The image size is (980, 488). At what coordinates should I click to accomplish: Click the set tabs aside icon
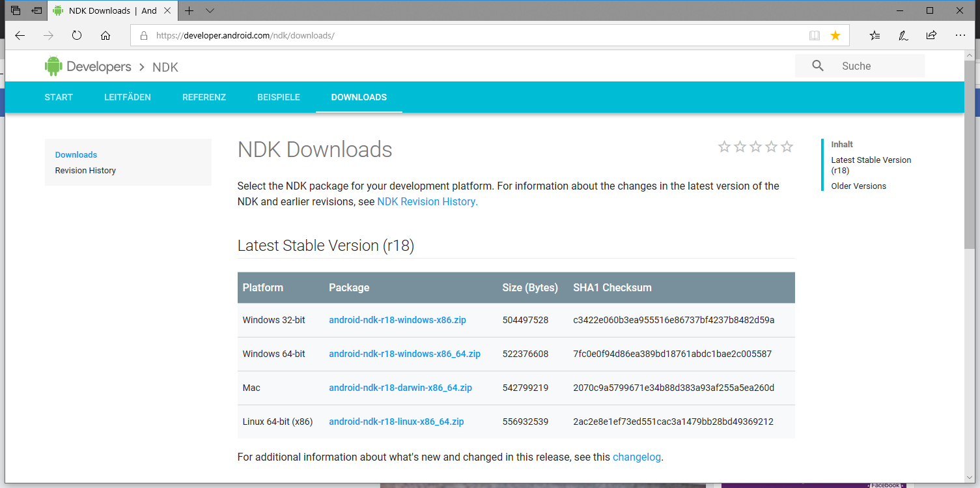(37, 10)
